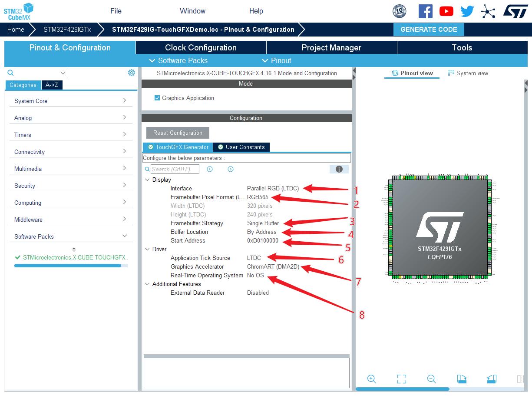Open the search settings gear
532x396 pixels.
tap(132, 72)
